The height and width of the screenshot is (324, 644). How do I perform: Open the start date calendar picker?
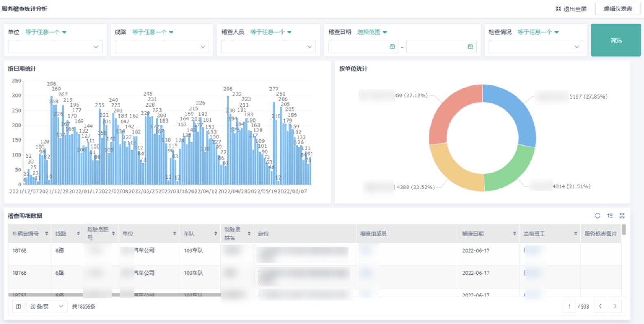click(x=392, y=47)
